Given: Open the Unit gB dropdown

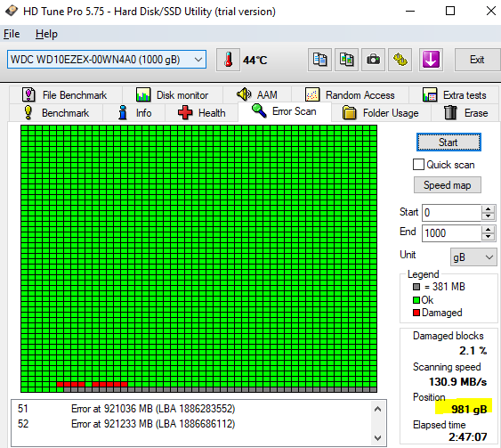Looking at the screenshot, I should (x=473, y=257).
